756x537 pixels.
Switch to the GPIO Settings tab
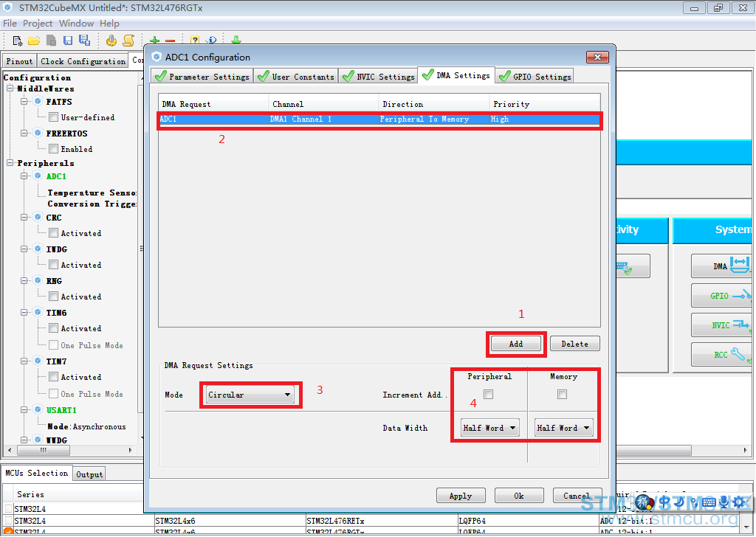pos(535,77)
